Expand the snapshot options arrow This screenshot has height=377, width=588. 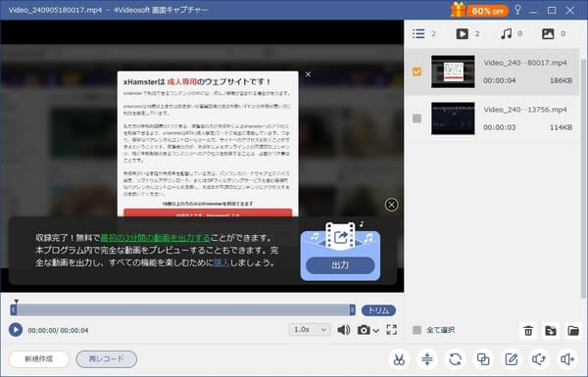[375, 331]
